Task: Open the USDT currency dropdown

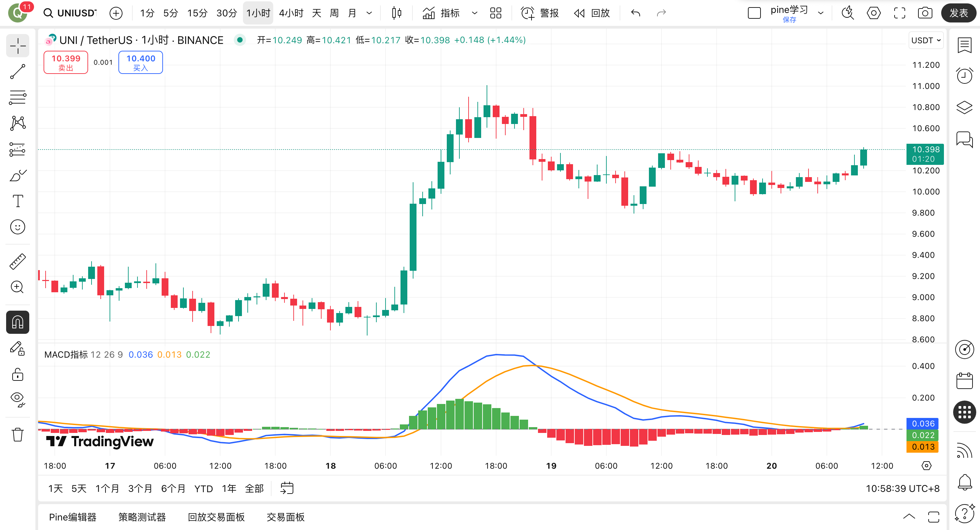Action: pos(926,40)
